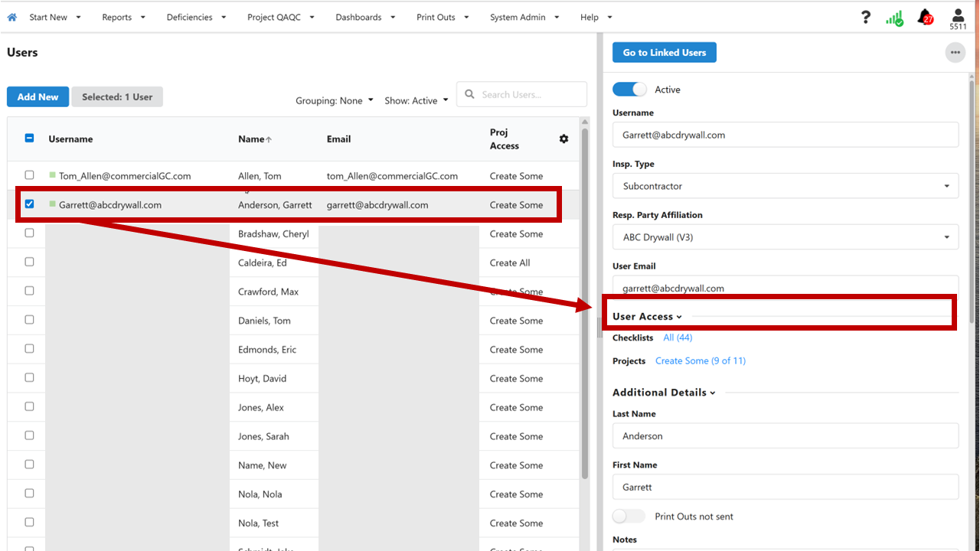Select the Nola, Test row
This screenshot has width=980, height=551.
point(293,523)
